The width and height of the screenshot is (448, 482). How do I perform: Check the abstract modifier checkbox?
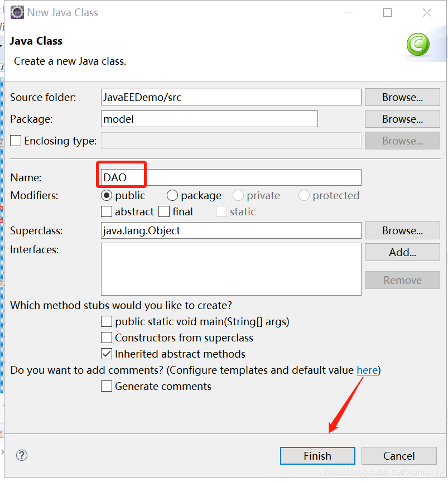click(107, 212)
